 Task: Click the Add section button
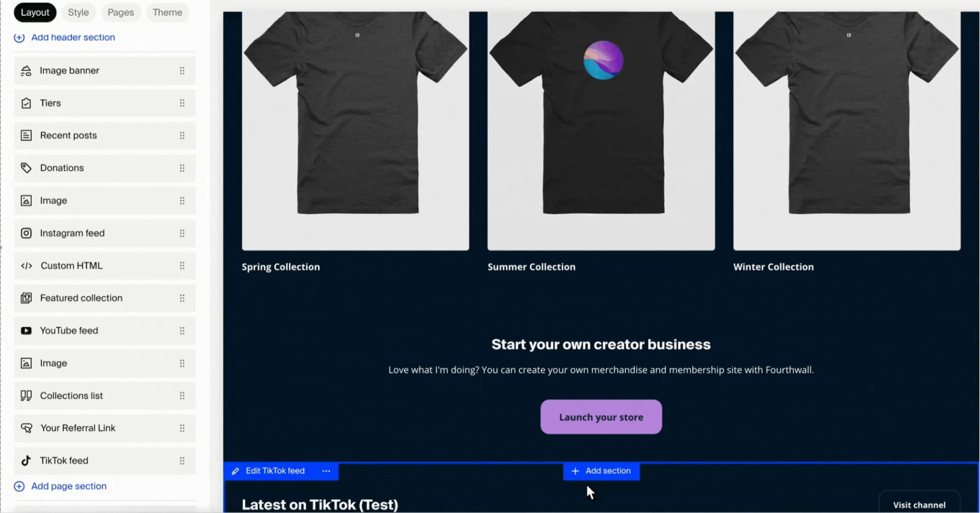click(601, 471)
